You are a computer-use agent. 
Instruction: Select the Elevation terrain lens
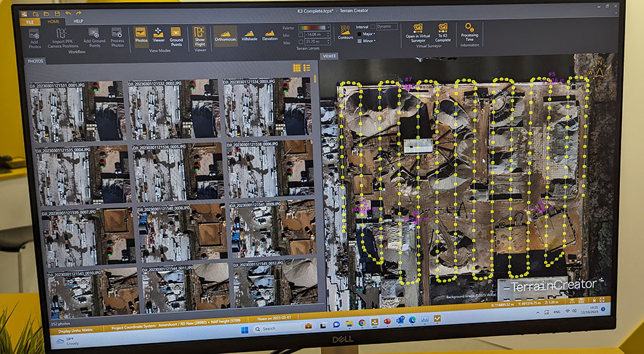coord(270,35)
